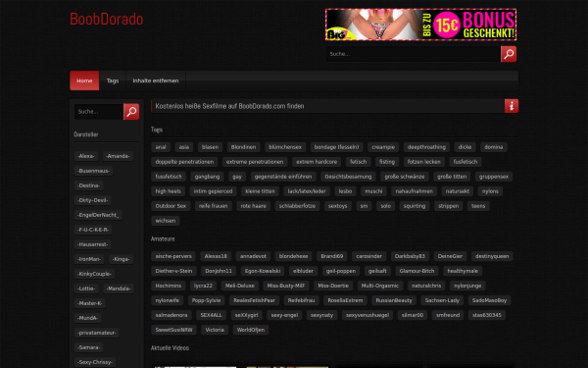Choose the -Kinga- performer link
Image resolution: width=588 pixels, height=368 pixels.
122,259
